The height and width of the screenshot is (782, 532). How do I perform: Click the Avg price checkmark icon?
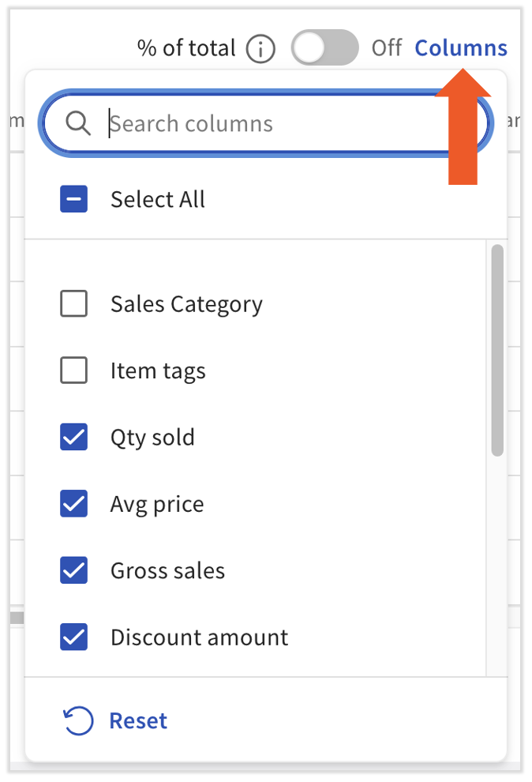(73, 503)
